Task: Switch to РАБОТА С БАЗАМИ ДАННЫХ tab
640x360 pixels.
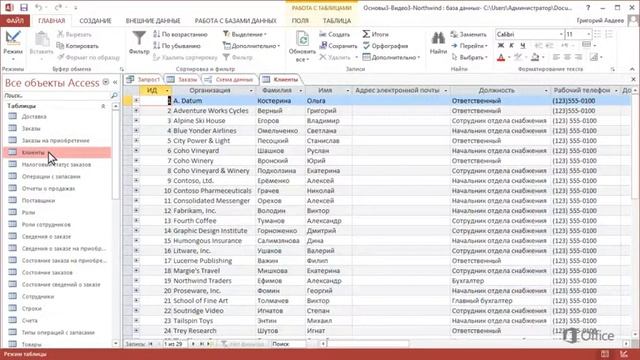Action: [236, 20]
